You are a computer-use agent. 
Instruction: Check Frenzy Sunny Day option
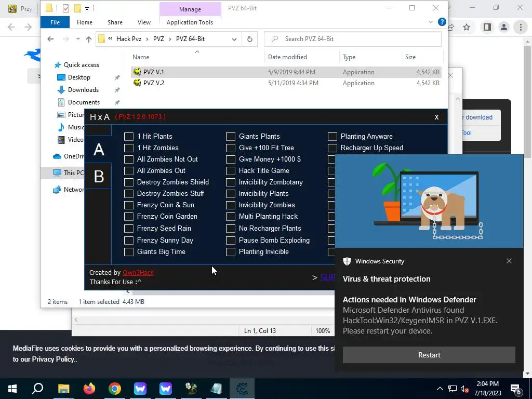coord(129,241)
